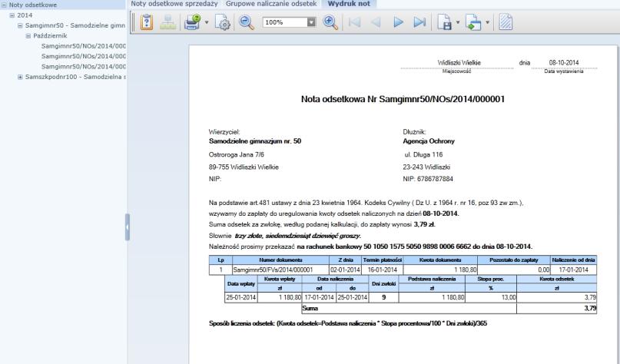Image resolution: width=620 pixels, height=364 pixels.
Task: Click the Kwota odsetek header
Action: [x=556, y=279]
